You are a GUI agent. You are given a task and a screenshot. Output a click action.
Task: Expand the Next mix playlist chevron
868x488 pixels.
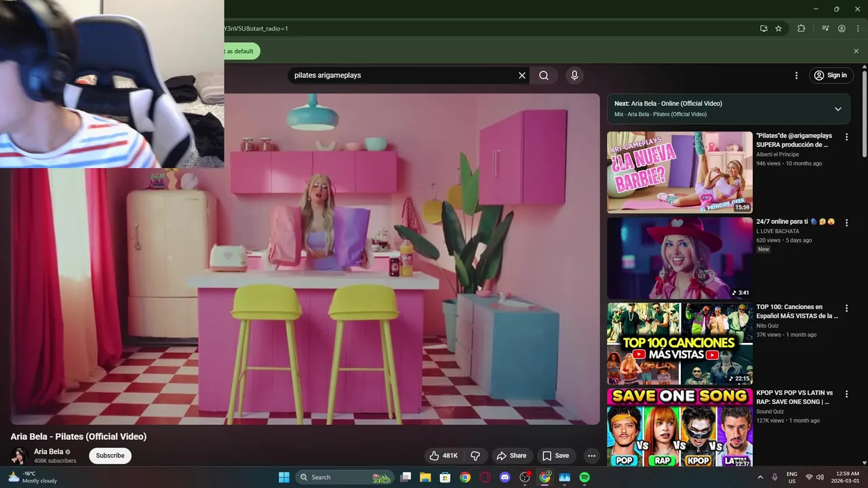pyautogui.click(x=838, y=108)
